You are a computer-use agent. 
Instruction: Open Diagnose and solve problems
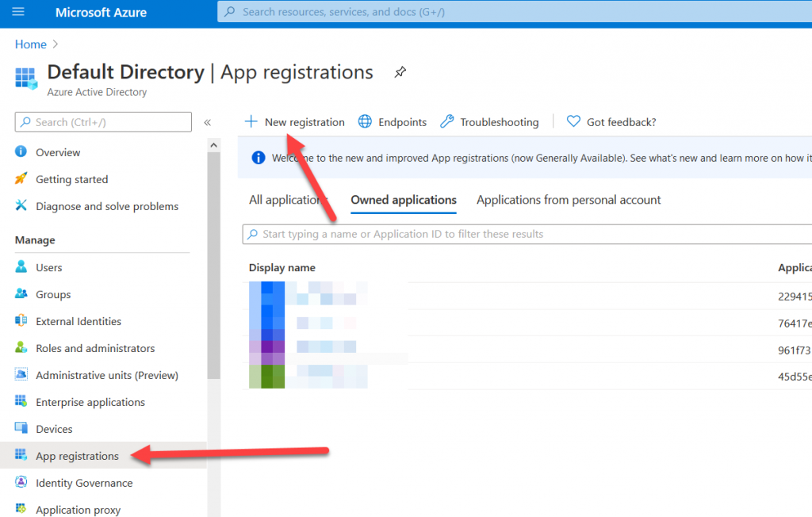coord(106,206)
